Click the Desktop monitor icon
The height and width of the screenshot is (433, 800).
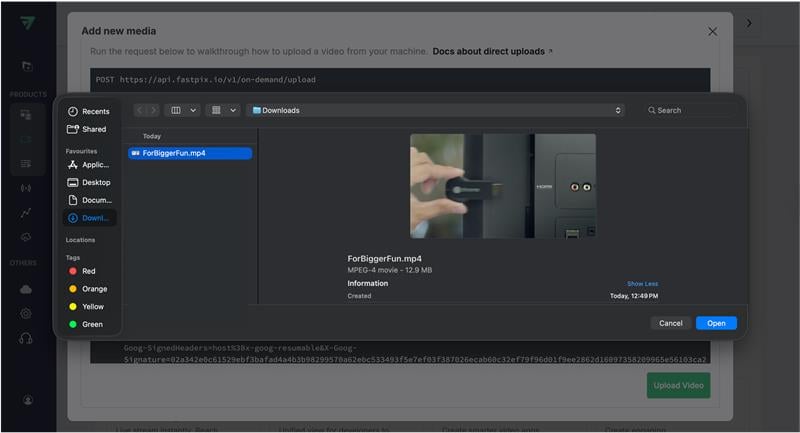click(x=73, y=182)
